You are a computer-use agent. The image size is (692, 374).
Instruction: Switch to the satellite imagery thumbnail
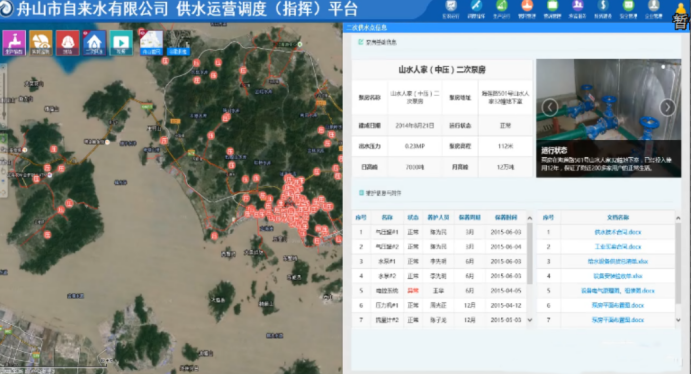tap(178, 43)
